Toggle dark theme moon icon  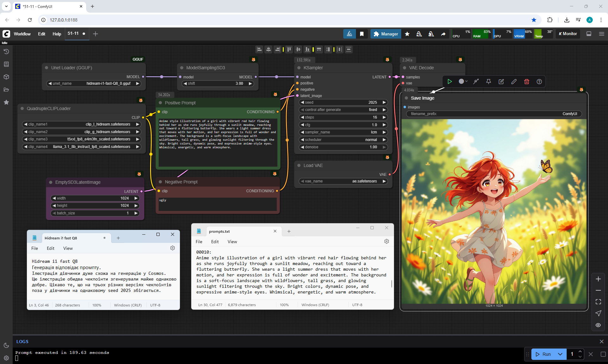pos(6,345)
